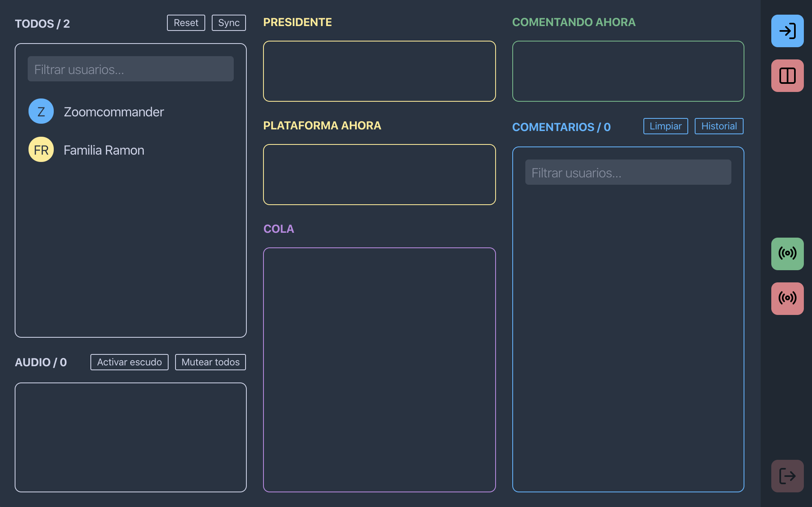Focus the Comentarios Filtrar usuarios field
812x507 pixels.
[x=628, y=173]
